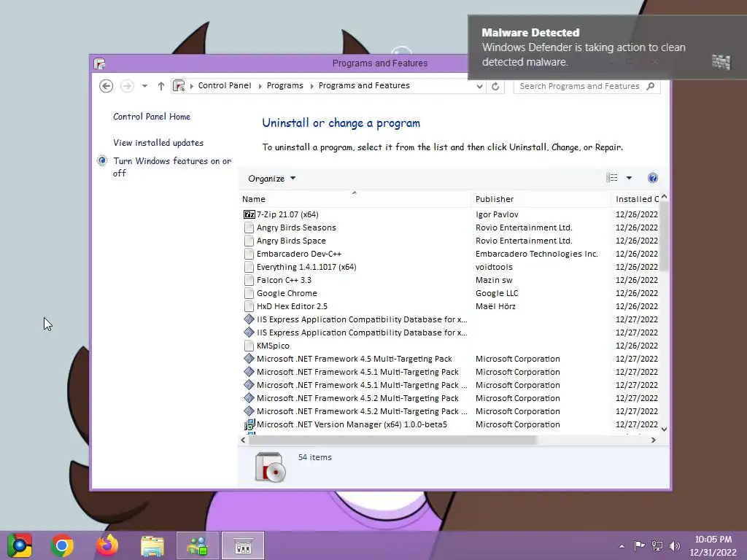Open View installed updates link

pyautogui.click(x=158, y=143)
